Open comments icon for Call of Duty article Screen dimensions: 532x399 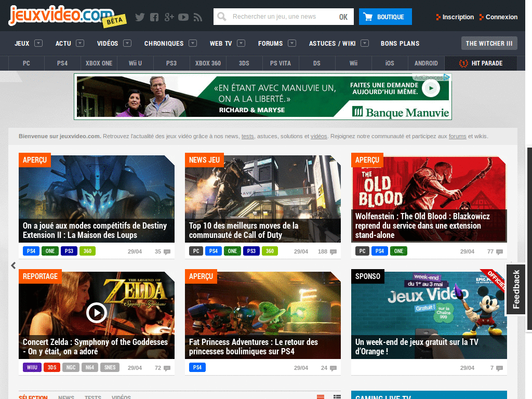tap(333, 252)
